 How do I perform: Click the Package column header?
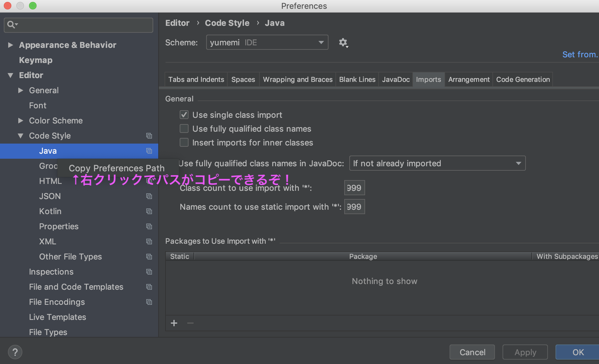363,256
